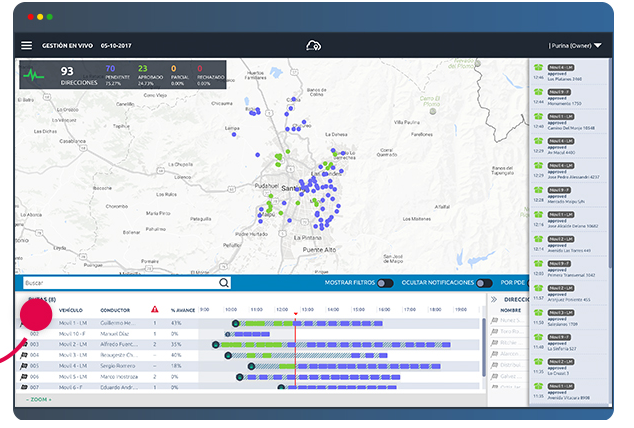634x428 pixels.
Task: Open the hamburger menu
Action: (x=27, y=45)
